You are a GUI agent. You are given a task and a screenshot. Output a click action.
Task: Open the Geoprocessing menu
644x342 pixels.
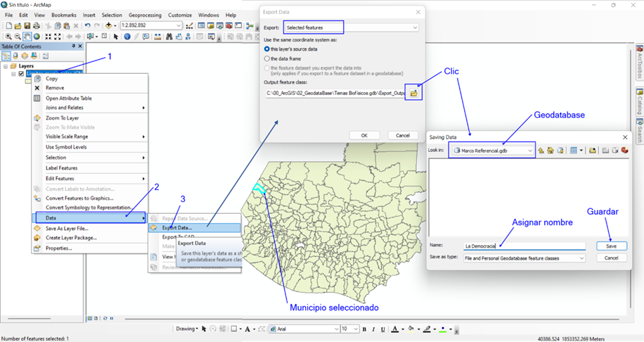coord(145,15)
